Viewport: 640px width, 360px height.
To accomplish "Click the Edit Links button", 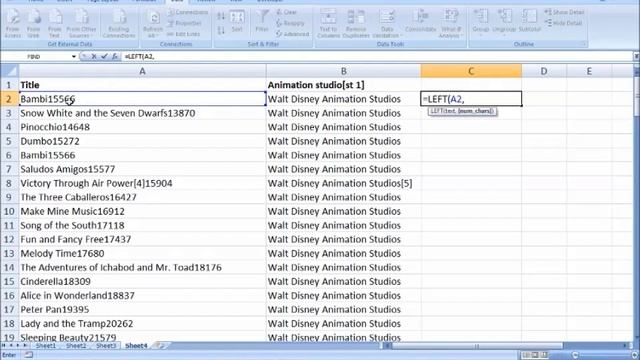I will point(183,34).
